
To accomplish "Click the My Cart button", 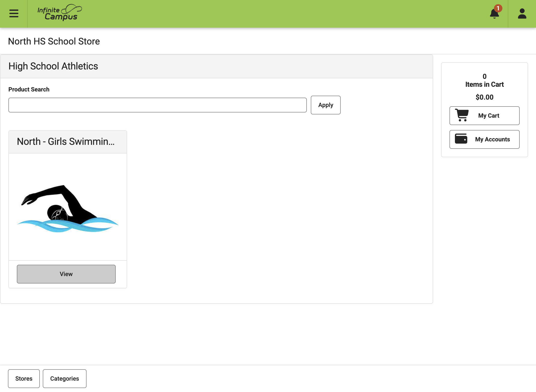I will (x=484, y=116).
